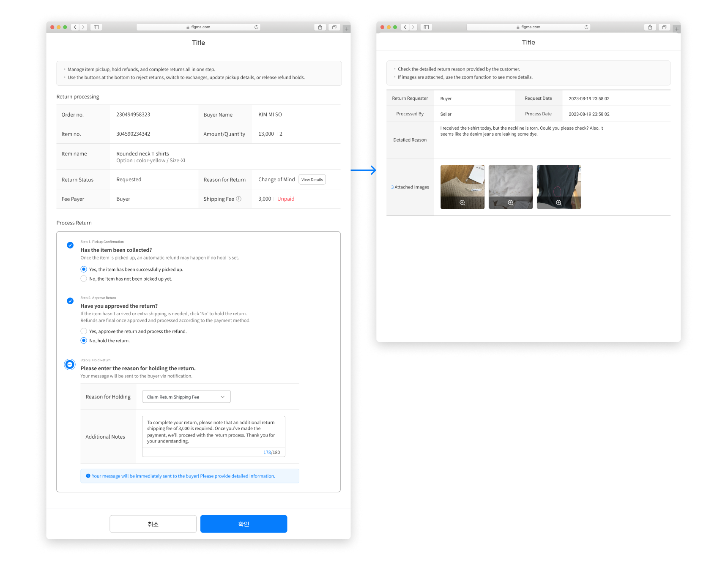Zoom the second attached white fabric image
This screenshot has height=587, width=728.
(x=510, y=203)
